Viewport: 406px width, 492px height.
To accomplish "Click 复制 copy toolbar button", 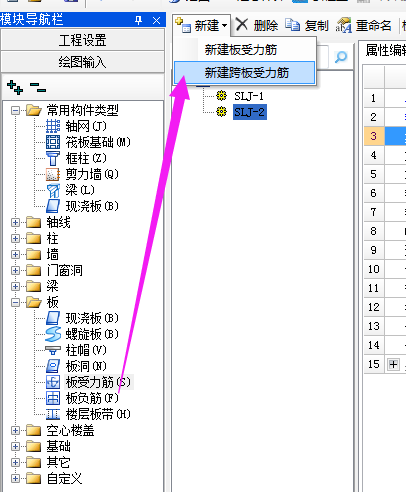I will pos(307,25).
